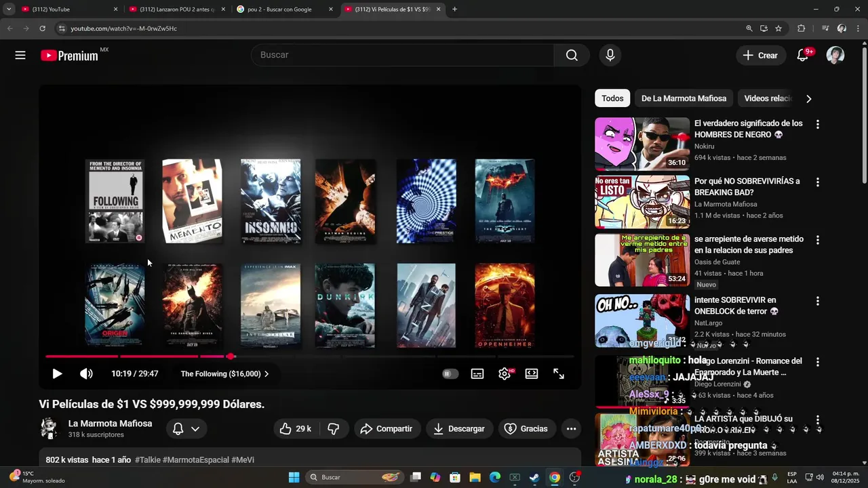Bookmark this page with the star icon
This screenshot has height=488, width=868.
pos(778,28)
